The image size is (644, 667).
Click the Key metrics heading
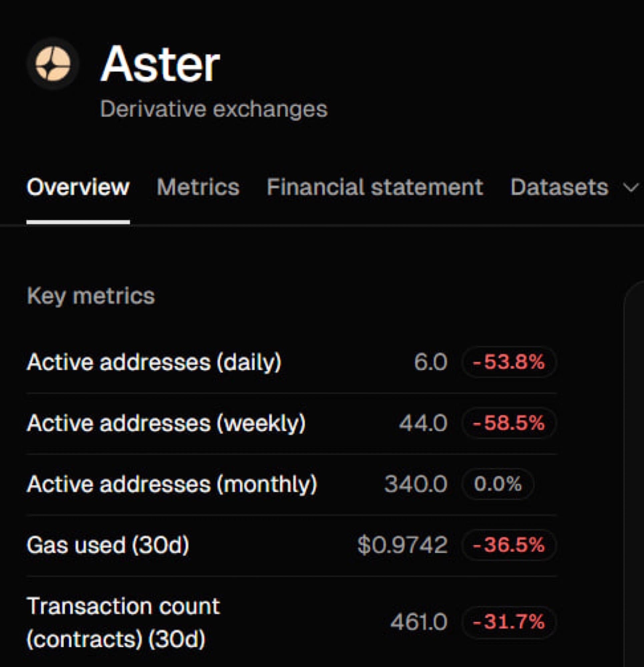tap(91, 295)
